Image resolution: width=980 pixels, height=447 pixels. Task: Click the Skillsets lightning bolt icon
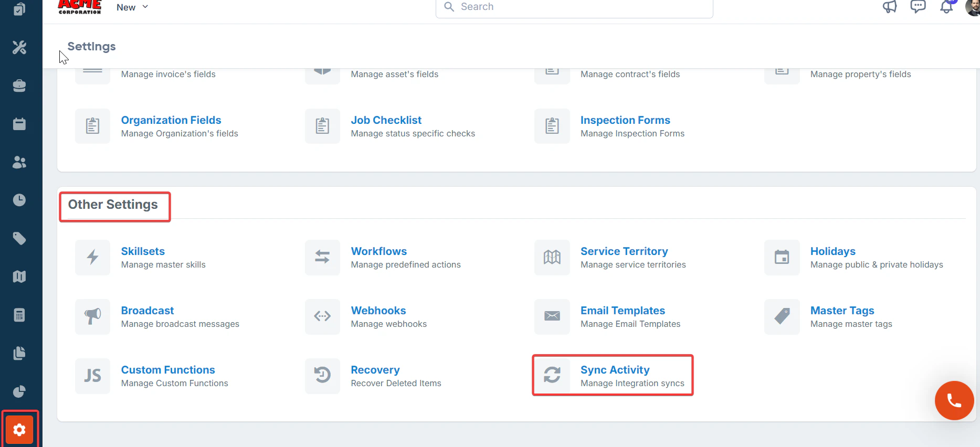(92, 257)
